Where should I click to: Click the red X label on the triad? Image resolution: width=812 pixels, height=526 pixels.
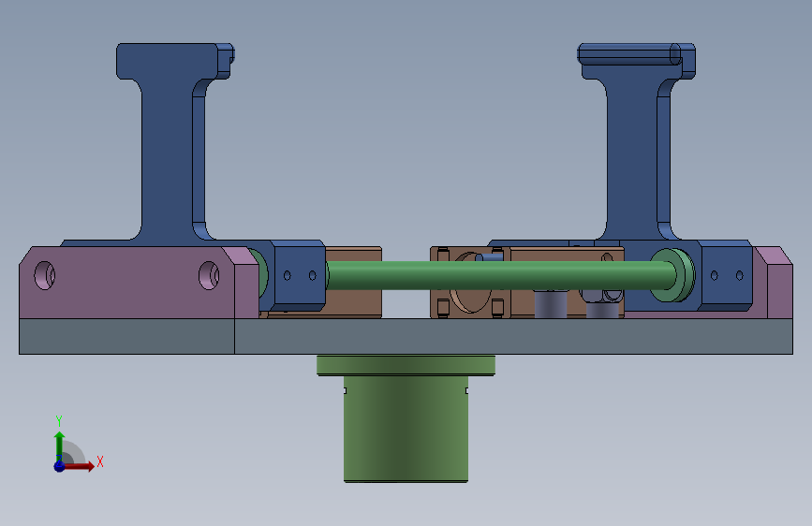point(100,461)
